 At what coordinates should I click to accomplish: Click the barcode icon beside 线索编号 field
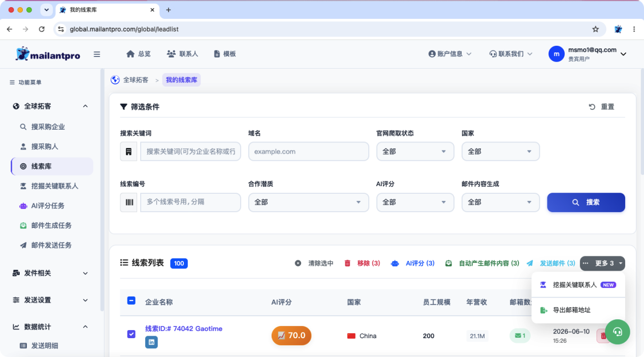point(128,202)
